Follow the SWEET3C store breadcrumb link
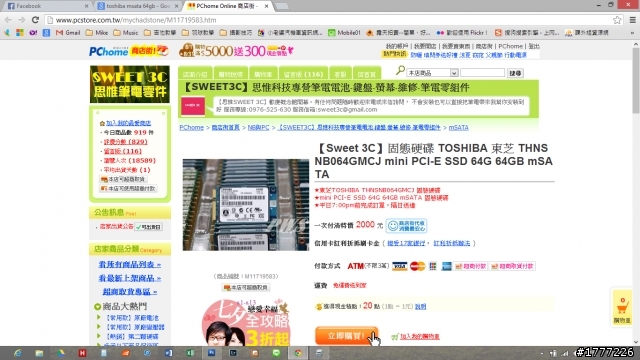Image resolution: width=640 pixels, height=360 pixels. (x=359, y=127)
